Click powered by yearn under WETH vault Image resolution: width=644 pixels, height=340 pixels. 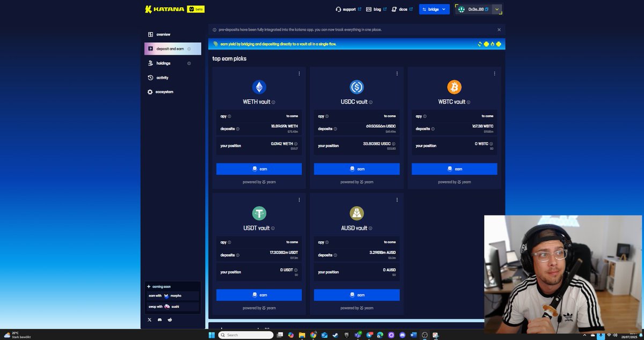[x=259, y=182]
